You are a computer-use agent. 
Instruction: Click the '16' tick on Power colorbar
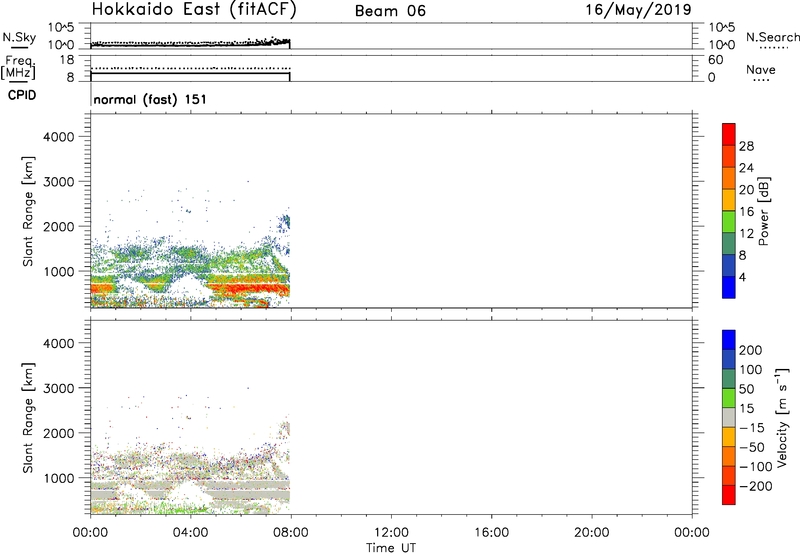[746, 212]
